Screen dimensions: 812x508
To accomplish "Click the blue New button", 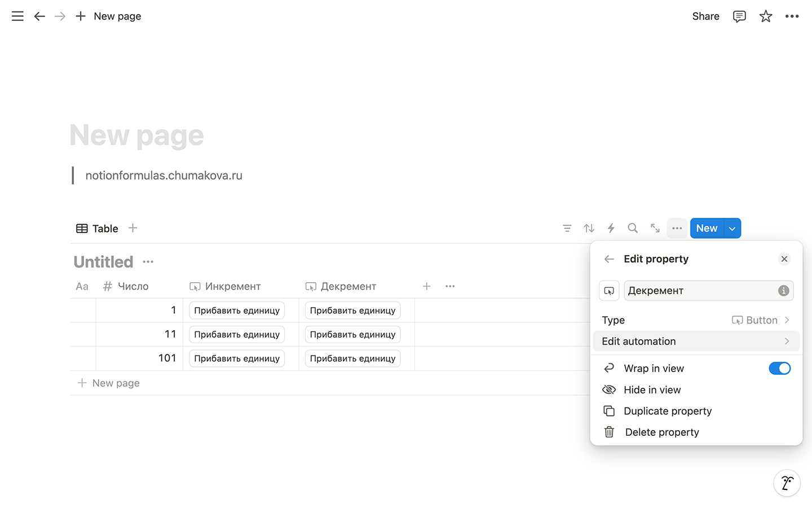I will [707, 229].
